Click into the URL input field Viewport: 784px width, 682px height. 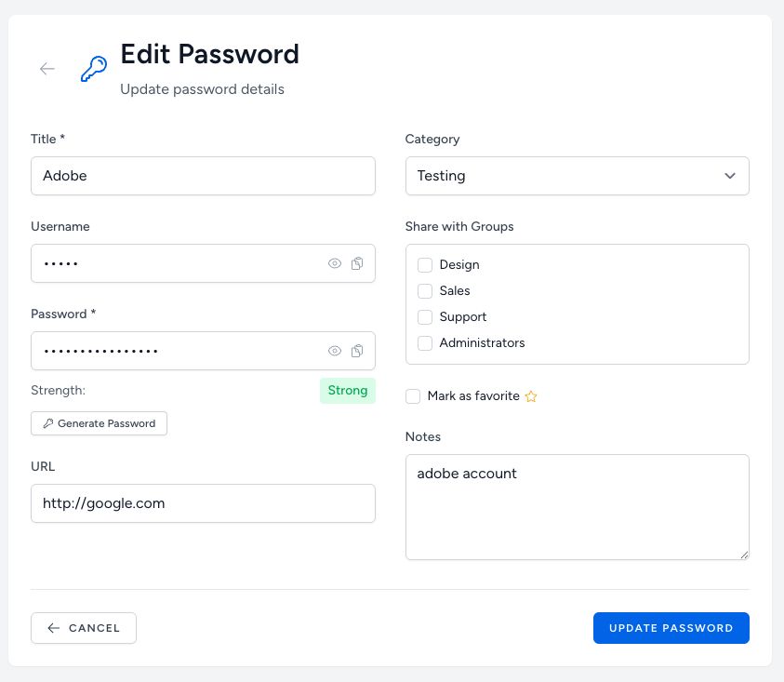tap(203, 503)
